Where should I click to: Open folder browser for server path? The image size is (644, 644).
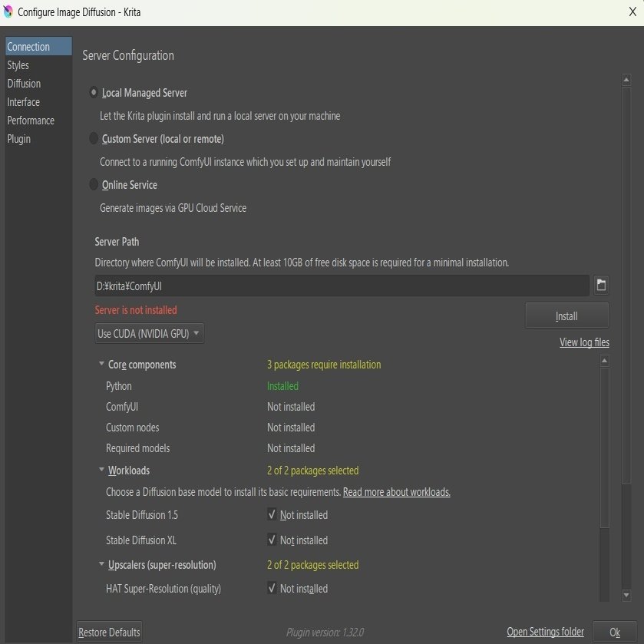601,285
